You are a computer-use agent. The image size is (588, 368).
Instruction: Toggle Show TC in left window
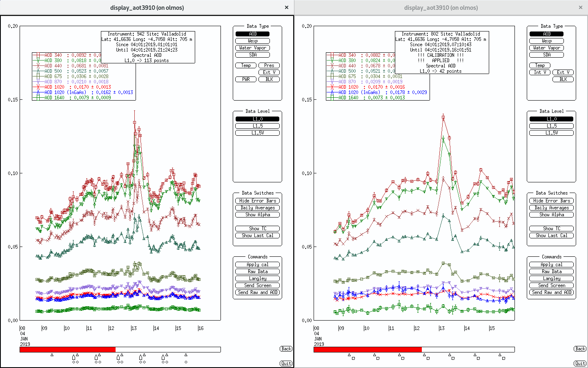coord(257,229)
